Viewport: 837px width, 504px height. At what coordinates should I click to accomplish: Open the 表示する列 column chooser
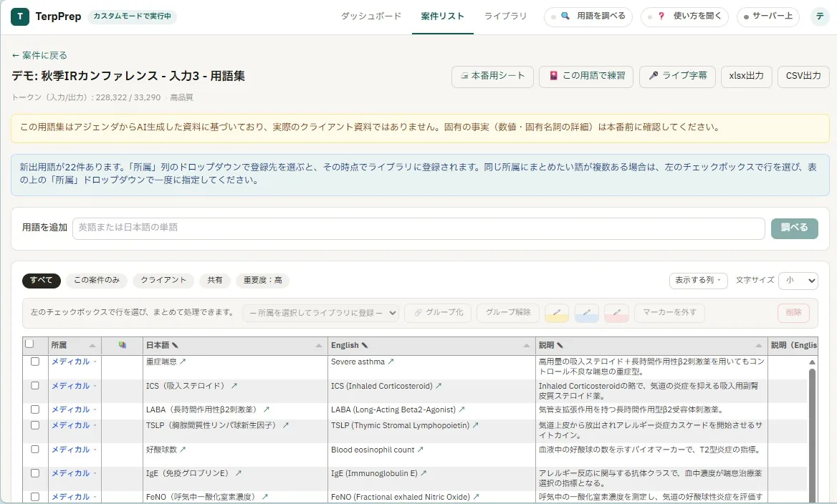coord(698,280)
